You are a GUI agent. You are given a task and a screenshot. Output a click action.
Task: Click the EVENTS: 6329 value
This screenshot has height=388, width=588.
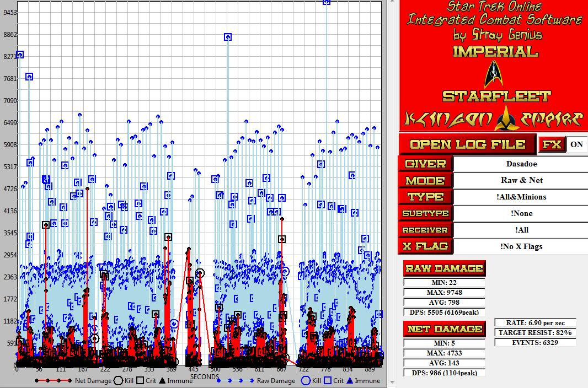coord(535,342)
